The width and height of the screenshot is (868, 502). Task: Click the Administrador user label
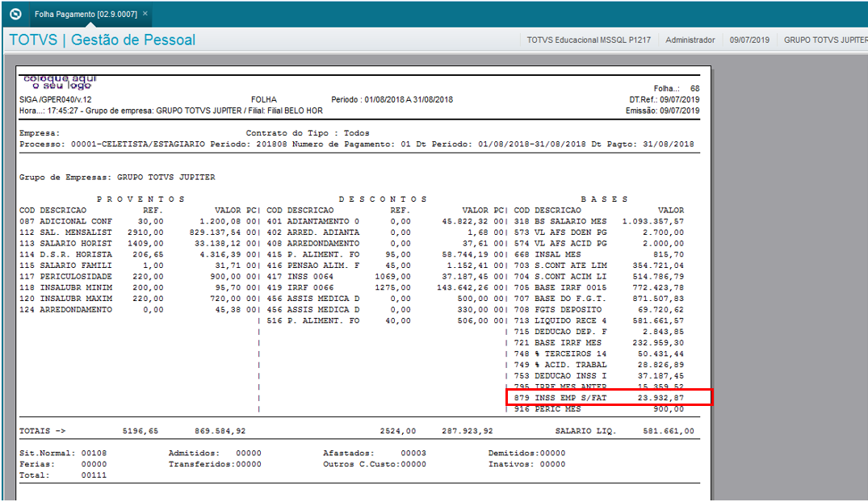point(690,40)
